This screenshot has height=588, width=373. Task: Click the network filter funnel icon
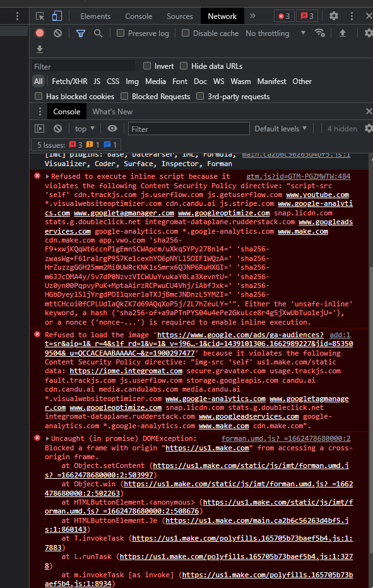coord(81,33)
